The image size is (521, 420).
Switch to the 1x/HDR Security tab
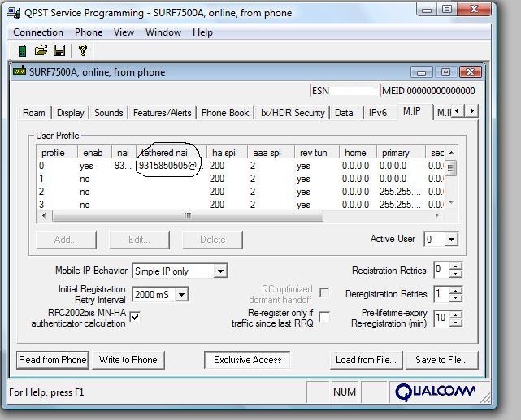292,113
